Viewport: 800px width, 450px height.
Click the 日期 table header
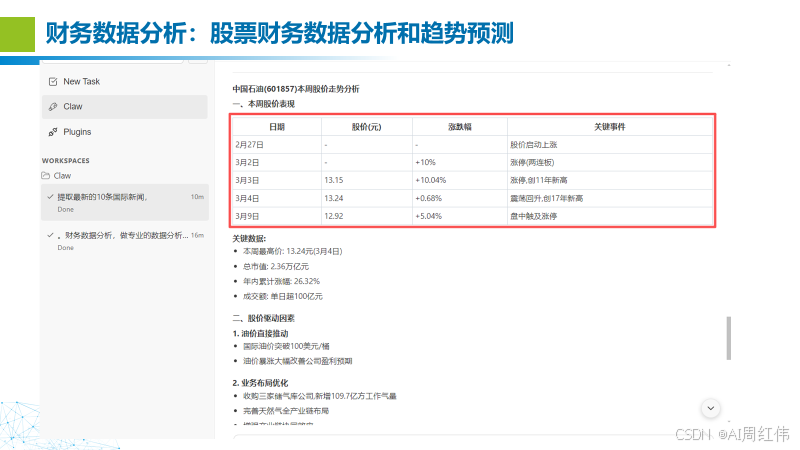coord(277,127)
